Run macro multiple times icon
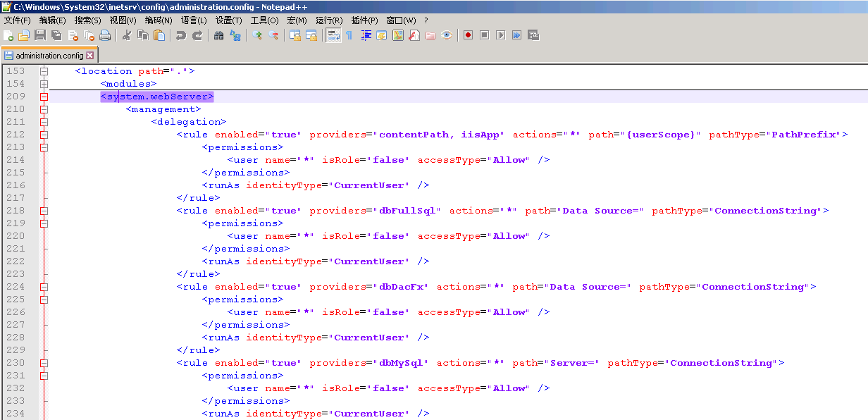Screen dimensions: 868x420 pos(517,35)
